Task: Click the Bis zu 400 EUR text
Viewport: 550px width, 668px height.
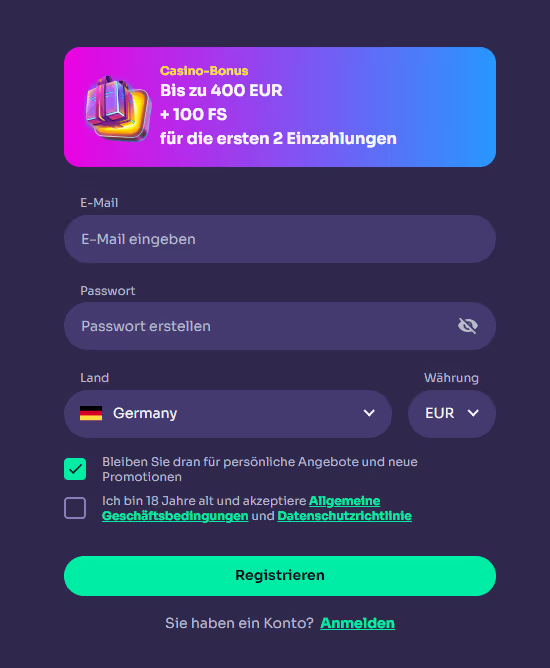Action: pyautogui.click(x=221, y=90)
